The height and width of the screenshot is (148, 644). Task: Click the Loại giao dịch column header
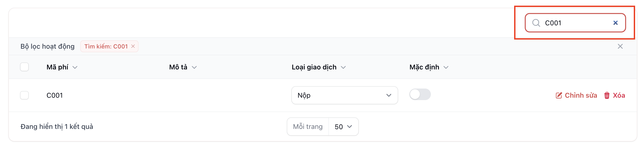click(314, 67)
